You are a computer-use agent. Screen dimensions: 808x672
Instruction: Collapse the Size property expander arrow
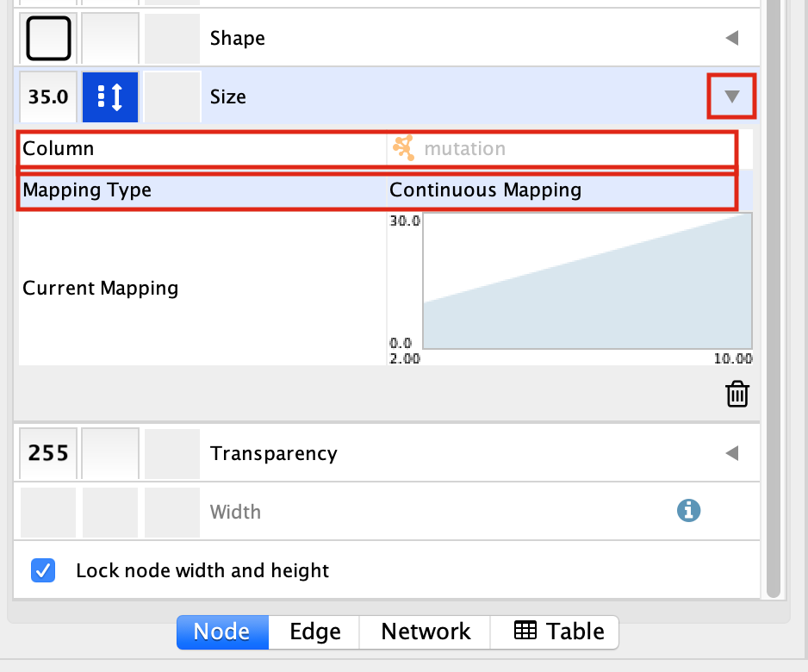pyautogui.click(x=731, y=96)
